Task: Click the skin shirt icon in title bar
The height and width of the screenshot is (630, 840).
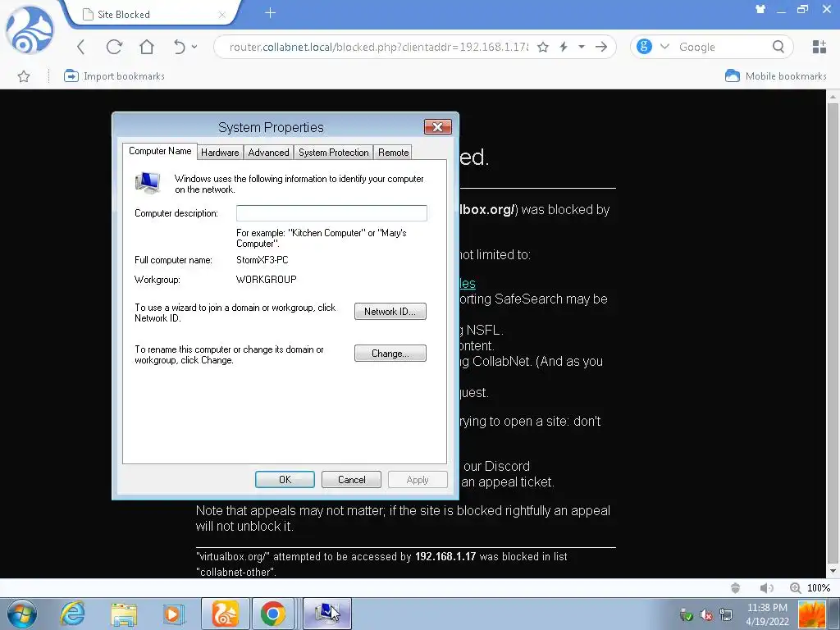Action: pos(760,9)
